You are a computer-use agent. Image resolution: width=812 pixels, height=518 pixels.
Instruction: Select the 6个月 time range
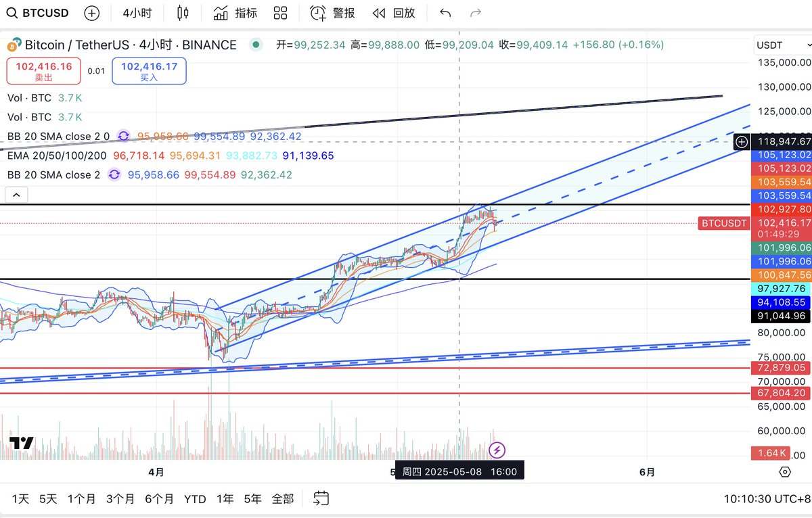[159, 499]
